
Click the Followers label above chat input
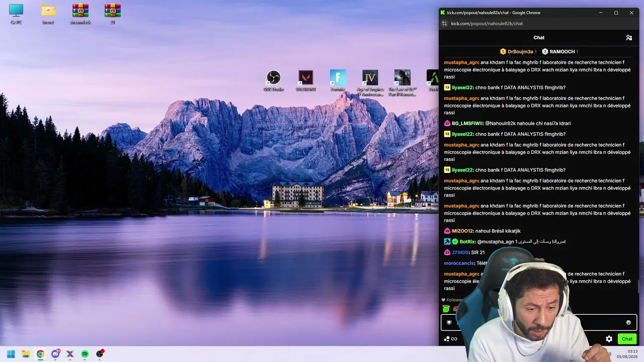(454, 300)
